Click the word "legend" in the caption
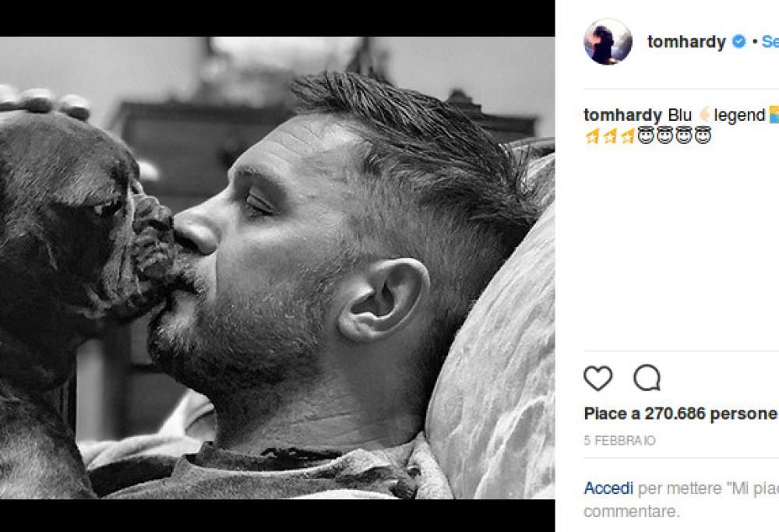 (x=739, y=115)
